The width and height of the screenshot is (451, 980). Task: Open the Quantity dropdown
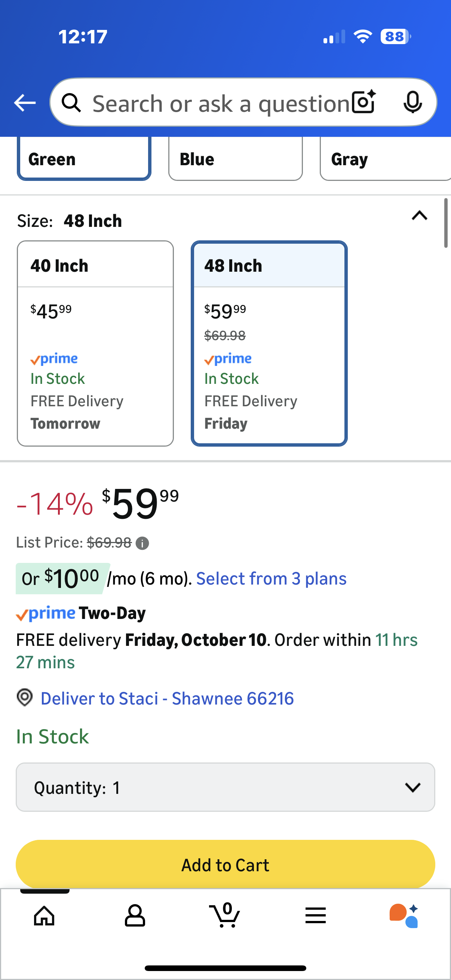pos(225,787)
